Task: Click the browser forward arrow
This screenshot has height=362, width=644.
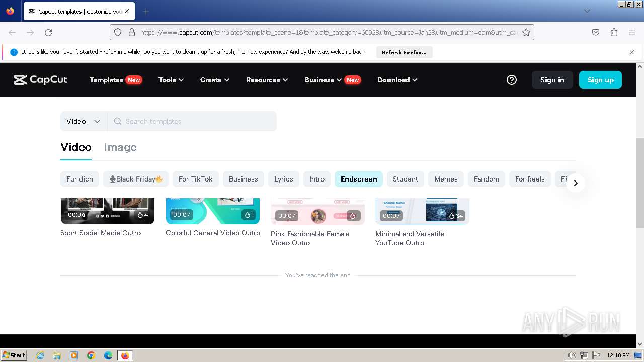Action: pos(30,32)
